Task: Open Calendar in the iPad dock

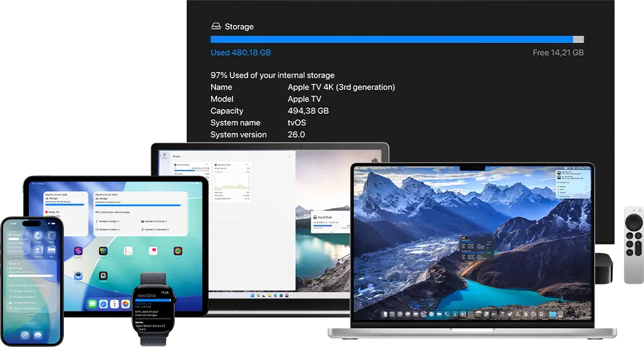Action: point(114,304)
